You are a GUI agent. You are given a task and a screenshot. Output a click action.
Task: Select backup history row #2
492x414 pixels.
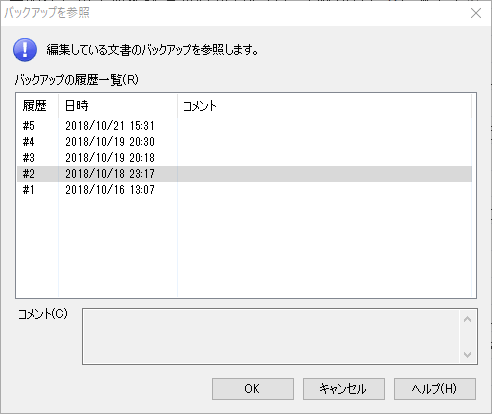tap(244, 174)
